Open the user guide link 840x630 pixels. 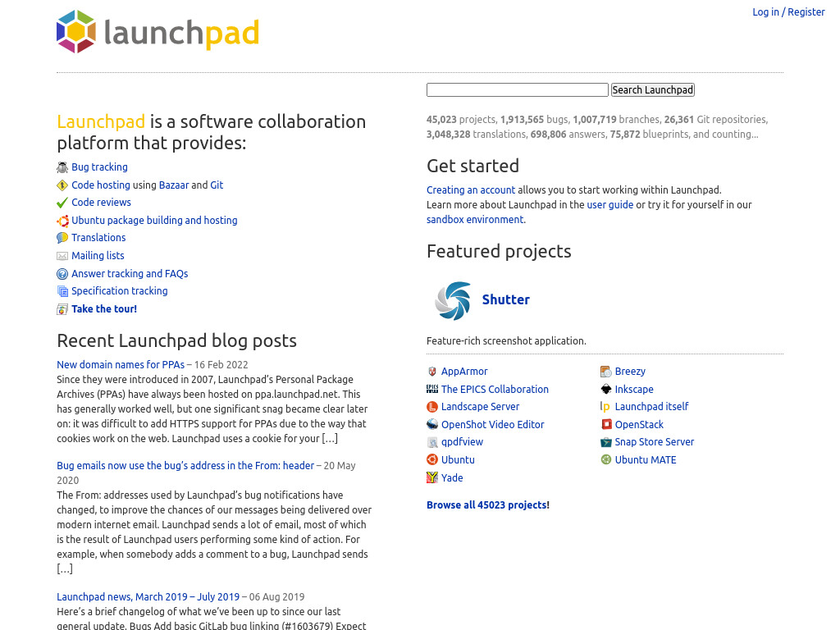609,204
